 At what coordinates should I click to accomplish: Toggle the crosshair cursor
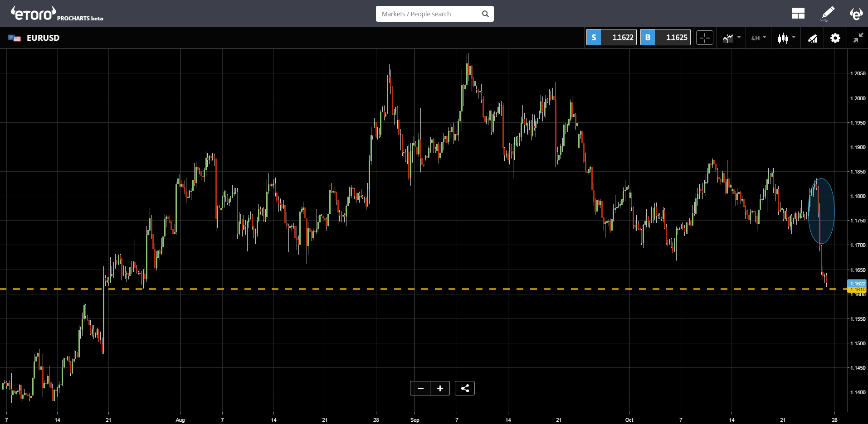click(x=705, y=38)
